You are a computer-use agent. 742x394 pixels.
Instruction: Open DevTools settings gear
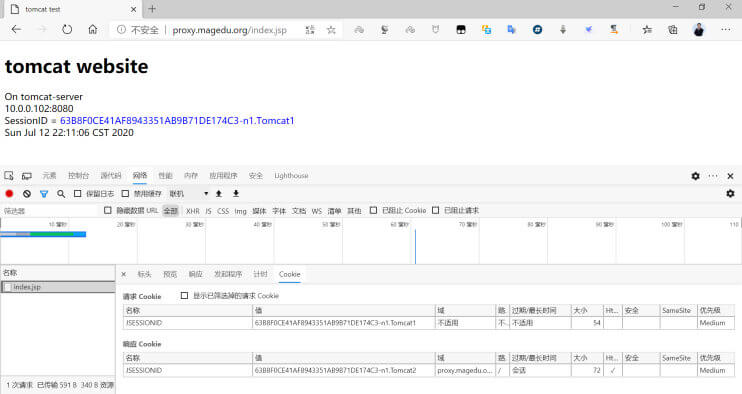point(695,176)
